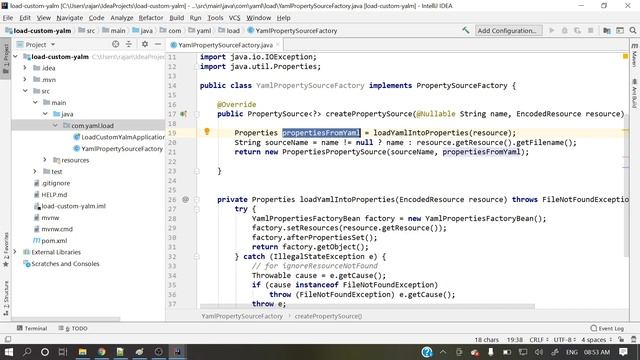Open the TODO tool window
The image size is (640, 360).
point(73,328)
